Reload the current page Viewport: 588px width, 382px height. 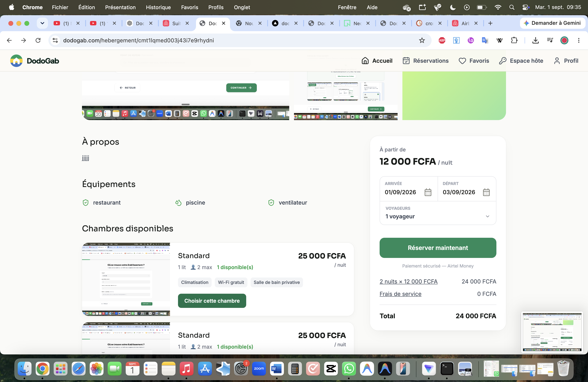coord(38,40)
